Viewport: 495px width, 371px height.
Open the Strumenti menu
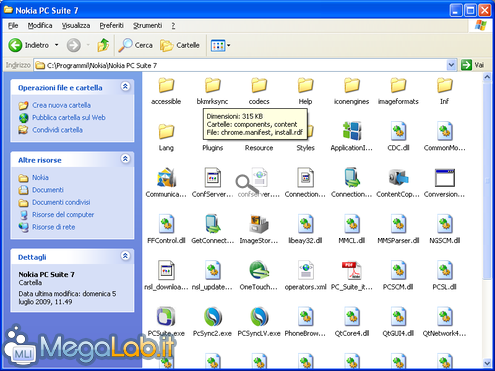point(147,25)
